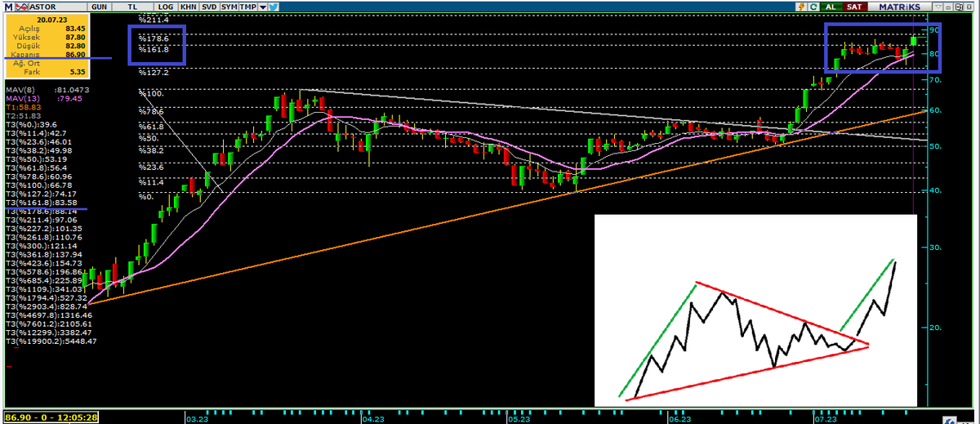Click the blue corner icon by the status bar
The height and width of the screenshot is (424, 980).
point(949,418)
